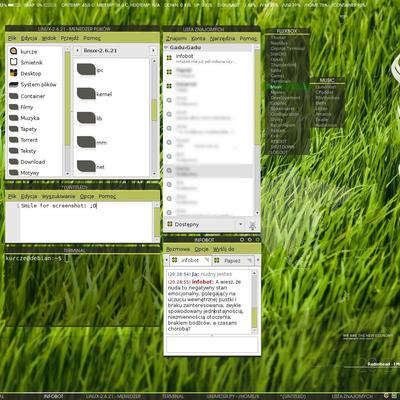Click the chat tabs left scroll arrow
Image resolution: width=400 pixels, height=400 pixels.
point(167,259)
